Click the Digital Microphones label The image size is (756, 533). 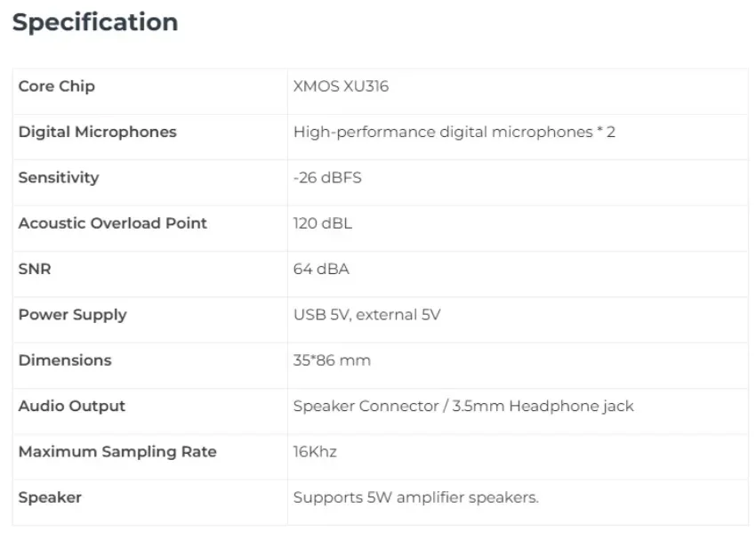97,132
